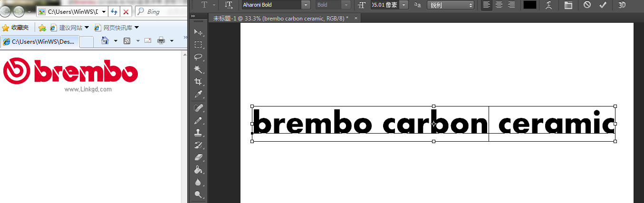Screen dimensions: 644x203
Task: Expand the Home button dropdown arrow
Action: coord(115,41)
